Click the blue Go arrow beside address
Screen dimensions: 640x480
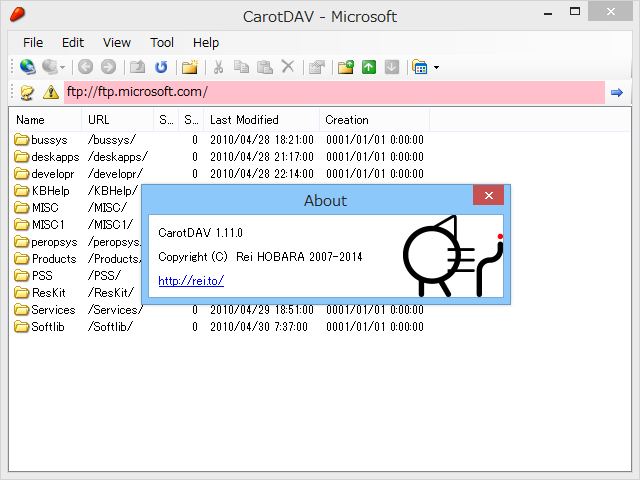(x=617, y=93)
